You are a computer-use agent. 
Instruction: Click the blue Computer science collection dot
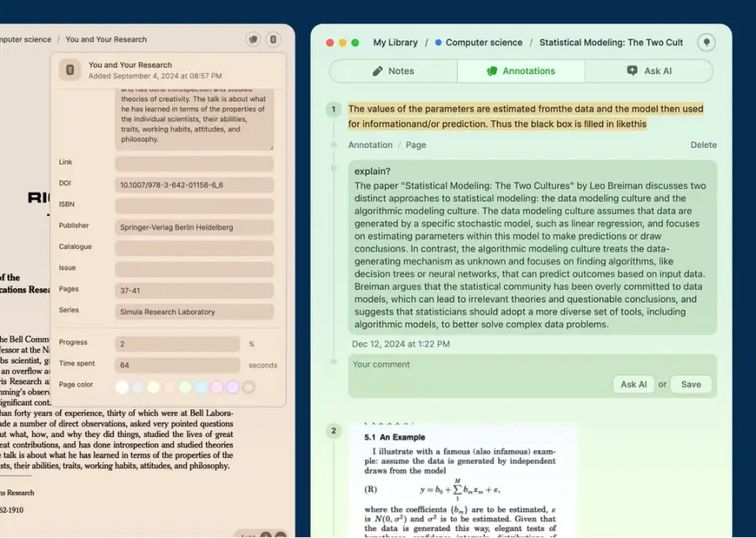coord(438,43)
